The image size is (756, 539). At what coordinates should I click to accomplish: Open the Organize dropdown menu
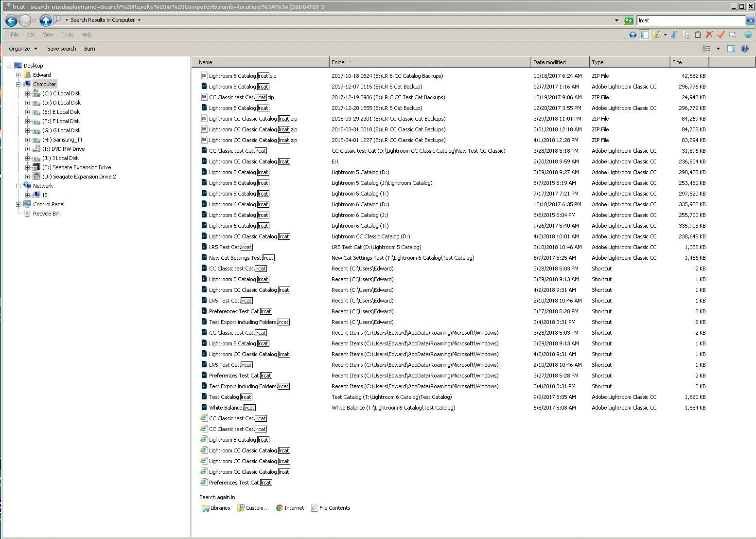pos(23,49)
